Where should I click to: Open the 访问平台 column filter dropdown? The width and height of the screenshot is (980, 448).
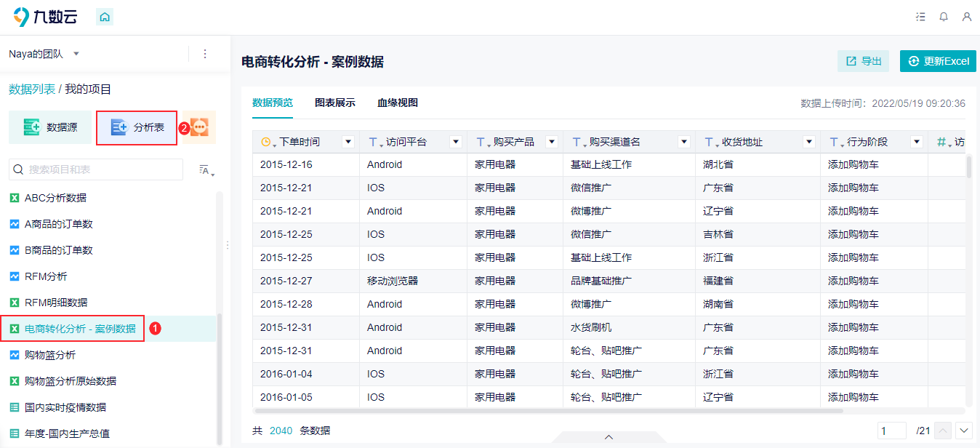click(456, 142)
